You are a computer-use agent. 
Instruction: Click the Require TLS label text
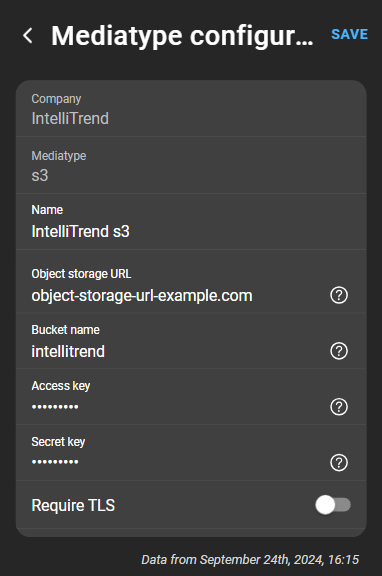point(73,505)
